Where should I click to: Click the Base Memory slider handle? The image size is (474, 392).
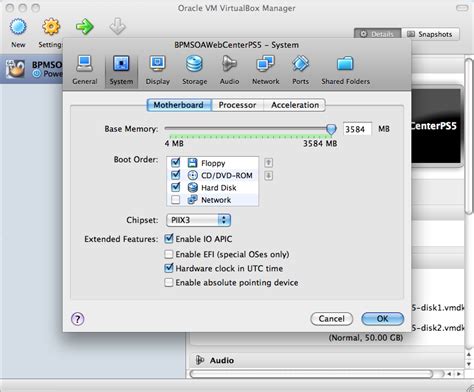331,129
